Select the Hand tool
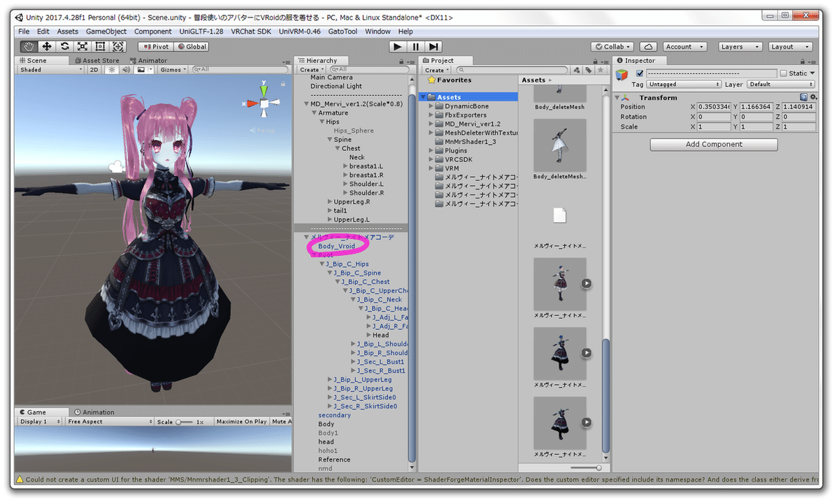Image resolution: width=839 pixels, height=504 pixels. tap(29, 46)
